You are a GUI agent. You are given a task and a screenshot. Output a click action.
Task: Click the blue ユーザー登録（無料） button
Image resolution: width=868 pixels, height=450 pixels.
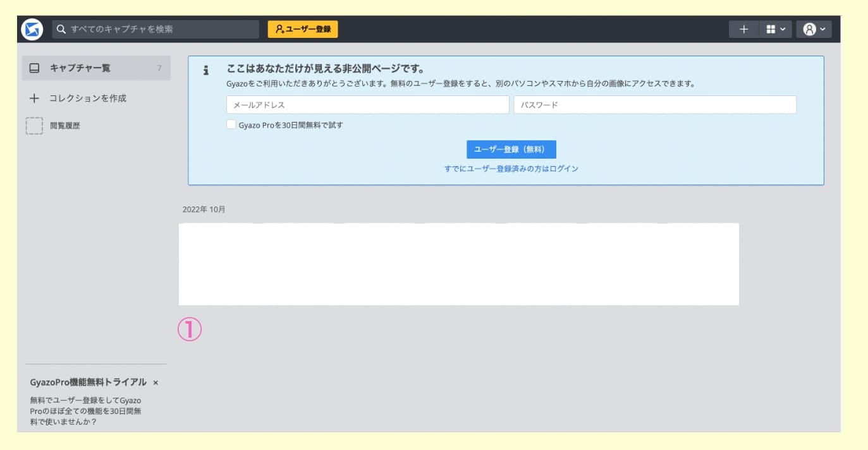click(x=511, y=149)
